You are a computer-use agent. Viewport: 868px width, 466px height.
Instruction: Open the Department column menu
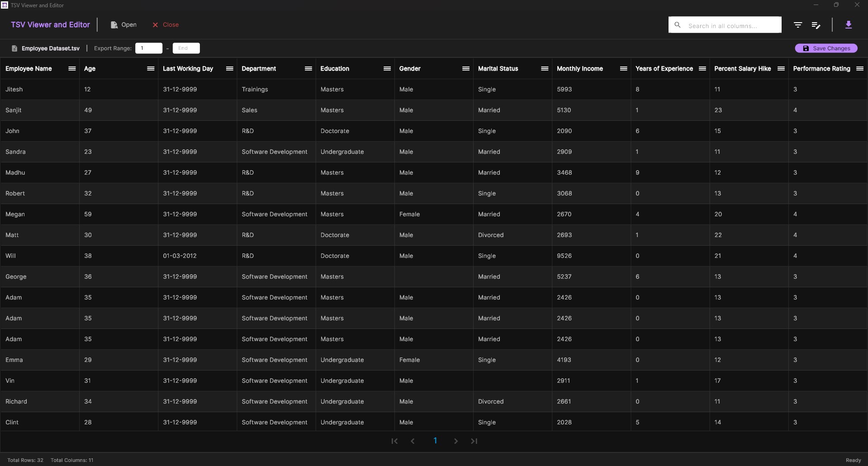(x=308, y=69)
